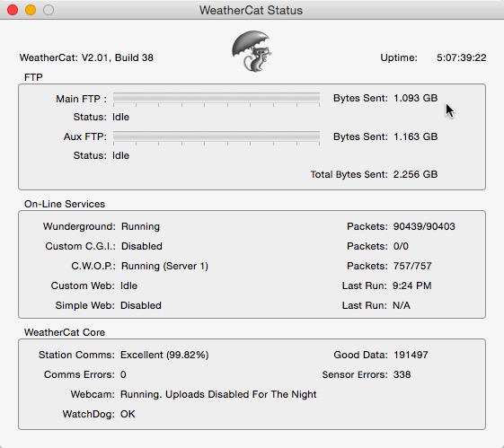This screenshot has height=448, width=504.
Task: Click the Aux FTP progress bar
Action: [x=217, y=137]
